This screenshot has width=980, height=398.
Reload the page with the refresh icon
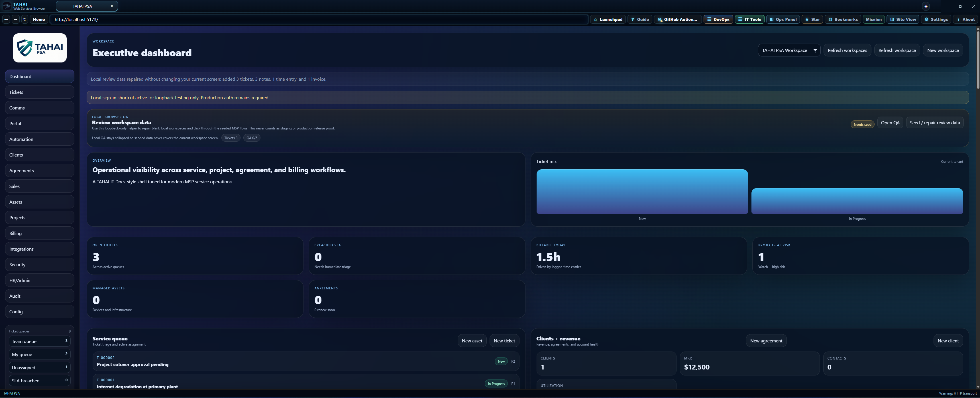pos(25,19)
